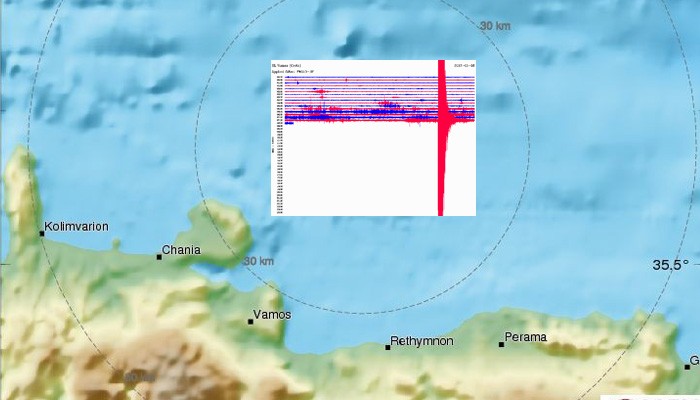Select the Perama label text

click(x=525, y=337)
